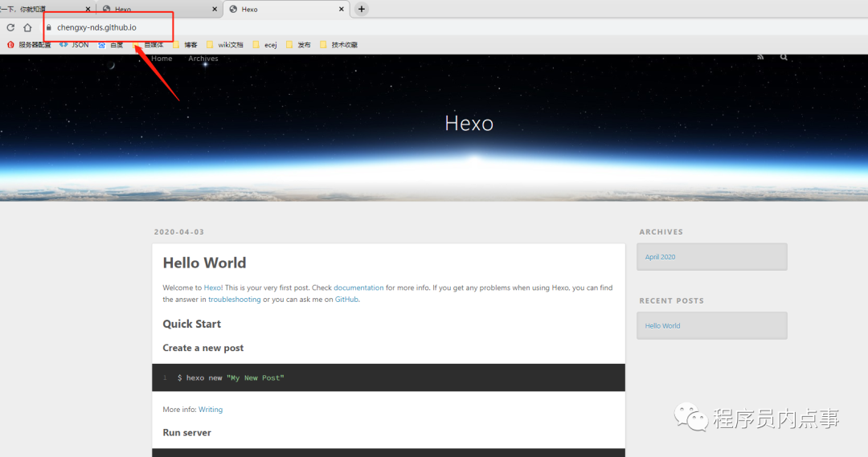
Task: Click the ARCHIVES sidebar heading
Action: point(661,232)
